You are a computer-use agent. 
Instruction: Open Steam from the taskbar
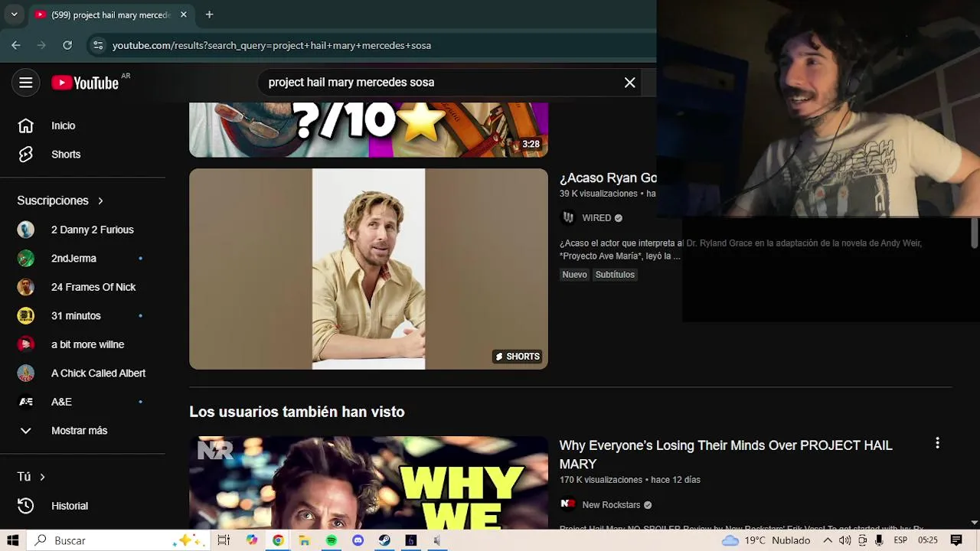coord(384,540)
